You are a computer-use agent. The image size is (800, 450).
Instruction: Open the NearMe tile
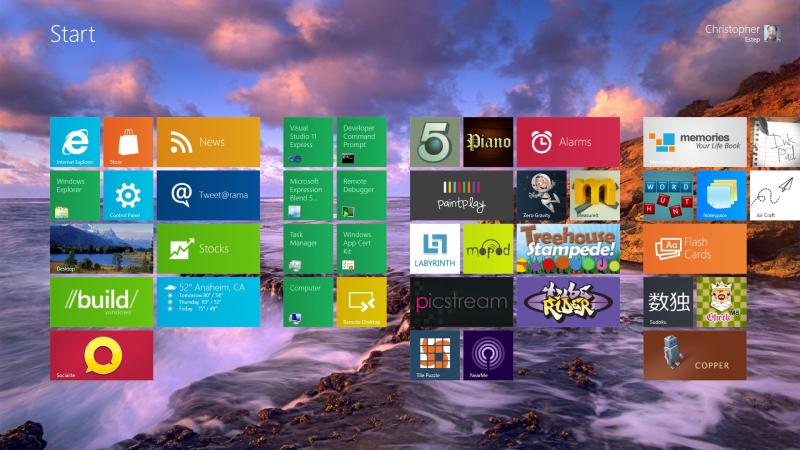488,355
